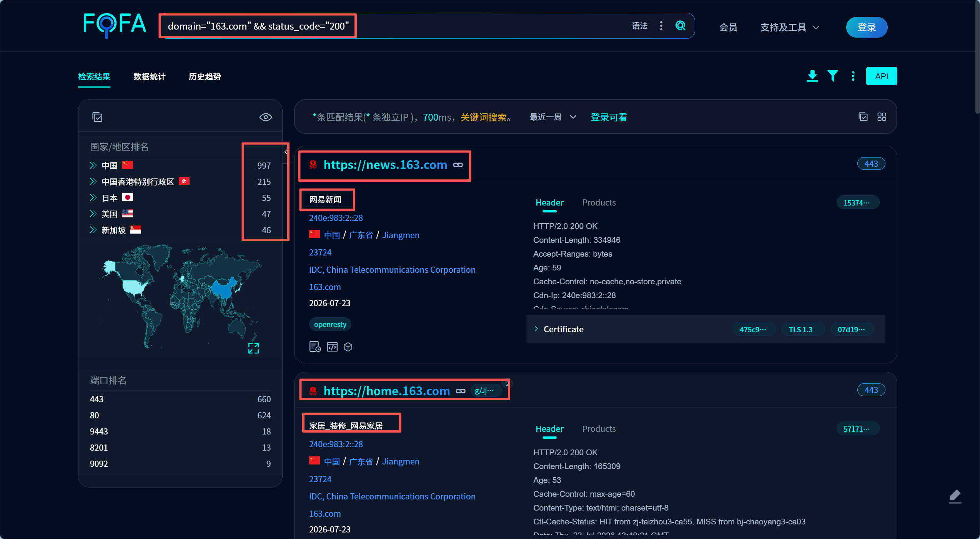Switch to grid view layout icon
Image resolution: width=980 pixels, height=539 pixels.
pos(882,117)
